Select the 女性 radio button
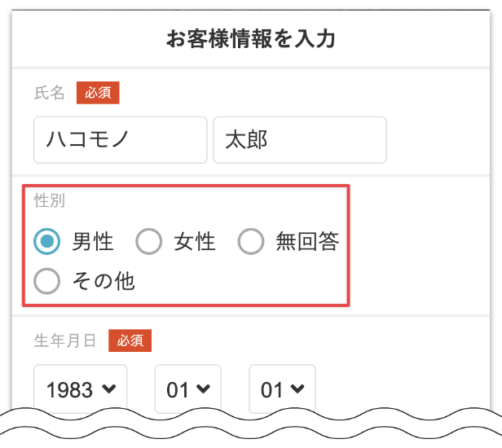502x448 pixels. point(149,241)
